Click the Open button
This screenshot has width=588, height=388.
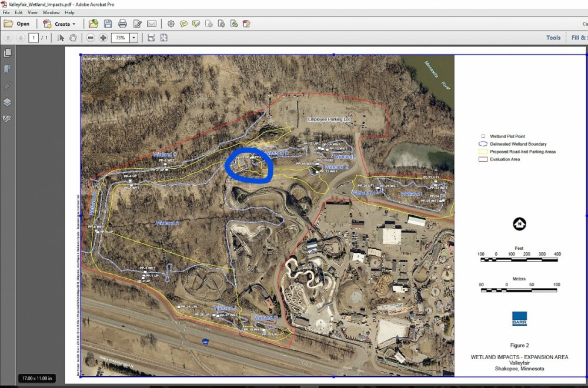click(17, 24)
